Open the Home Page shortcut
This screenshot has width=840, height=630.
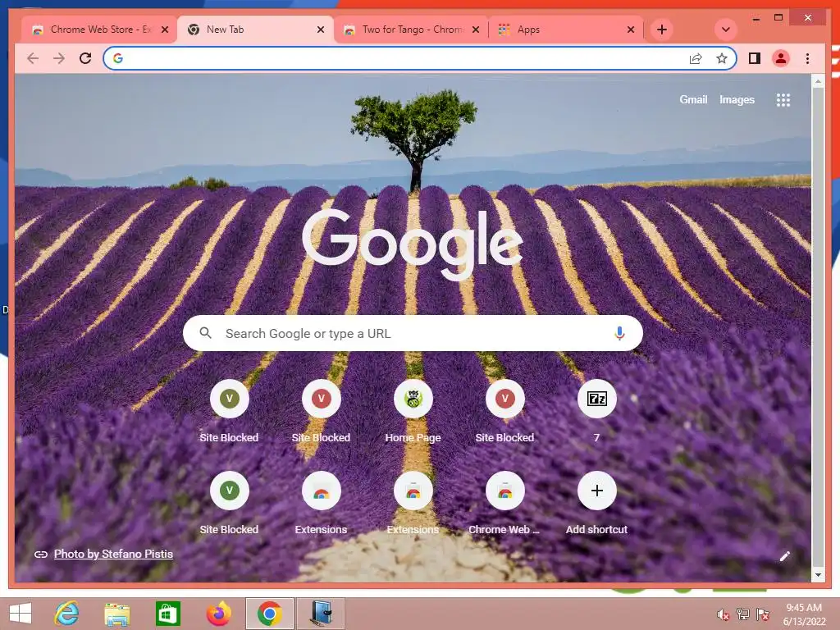tap(413, 411)
